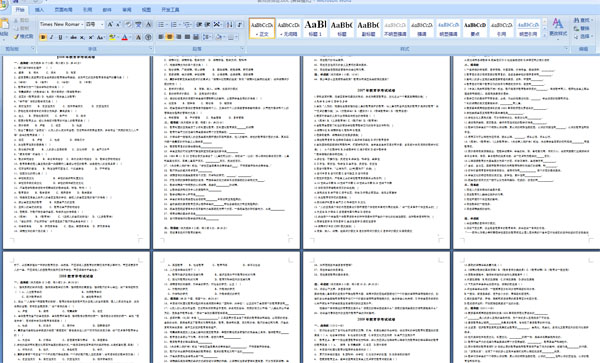Apply superscript formatting icon

pyautogui.click(x=91, y=37)
